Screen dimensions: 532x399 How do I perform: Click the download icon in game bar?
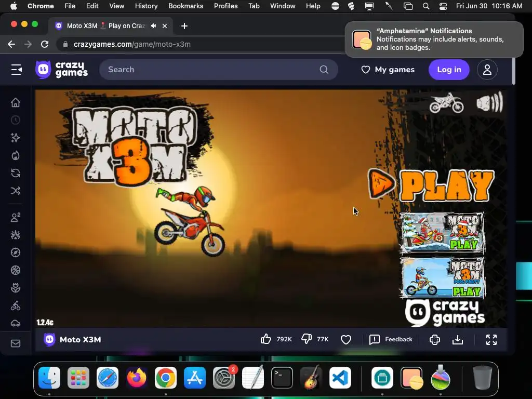[x=458, y=340]
